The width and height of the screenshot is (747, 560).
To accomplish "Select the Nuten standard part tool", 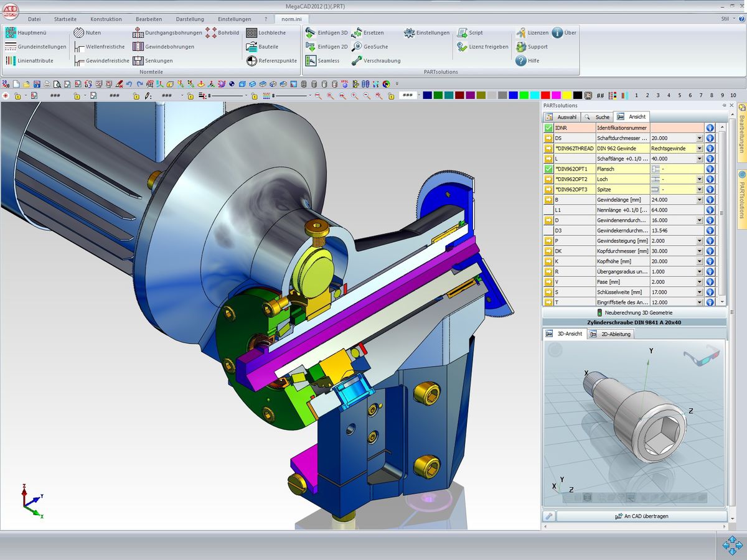I will click(x=87, y=33).
